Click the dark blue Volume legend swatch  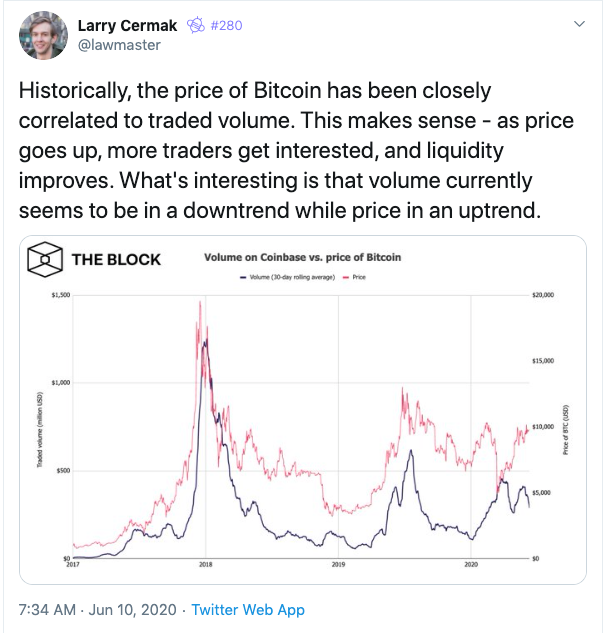(x=243, y=277)
